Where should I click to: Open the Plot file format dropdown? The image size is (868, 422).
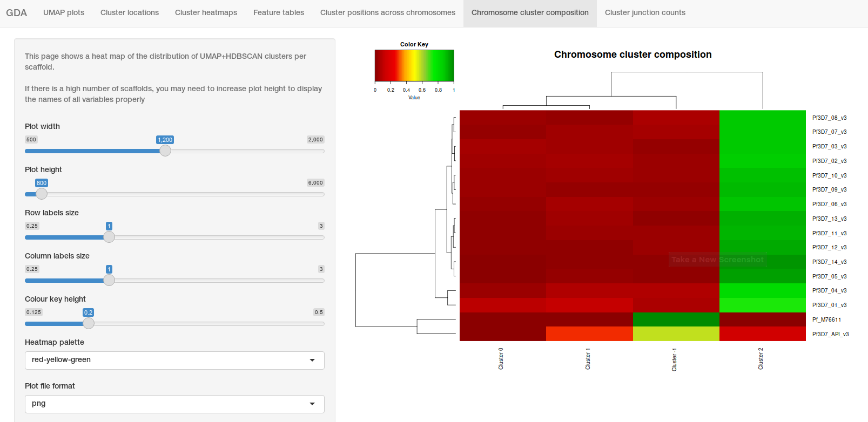[174, 404]
